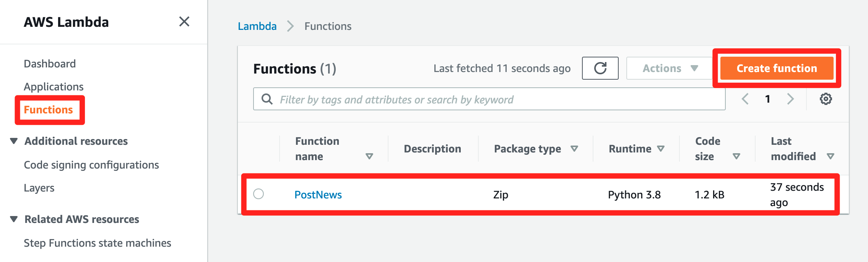868x262 pixels.
Task: Open Code signing configurations
Action: coord(91,165)
